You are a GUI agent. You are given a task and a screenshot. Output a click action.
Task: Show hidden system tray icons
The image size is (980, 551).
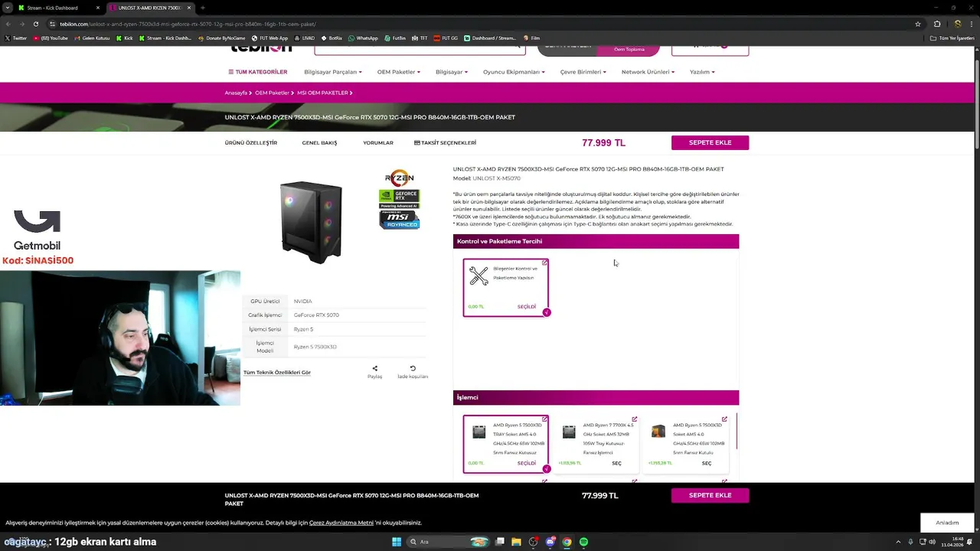pyautogui.click(x=900, y=542)
